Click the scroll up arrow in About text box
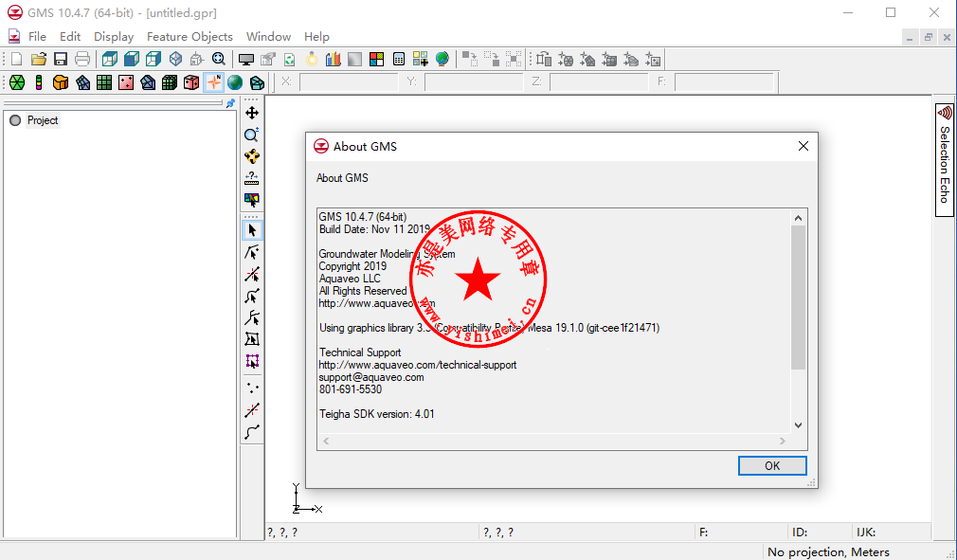Image resolution: width=957 pixels, height=560 pixels. coord(799,218)
